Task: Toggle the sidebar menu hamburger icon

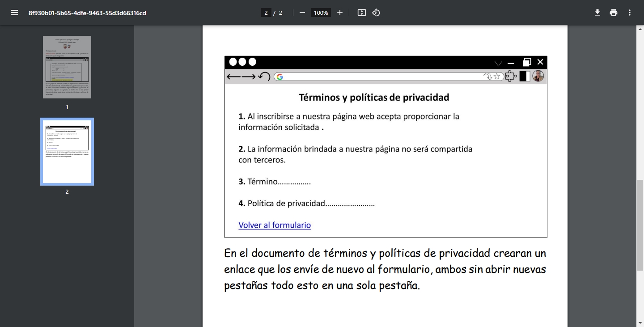Action: (14, 13)
